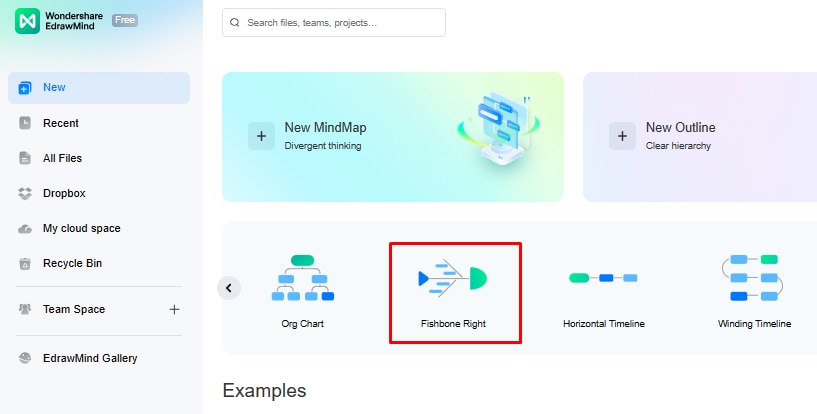Click the EdrawMind Gallery icon

pyautogui.click(x=25, y=358)
